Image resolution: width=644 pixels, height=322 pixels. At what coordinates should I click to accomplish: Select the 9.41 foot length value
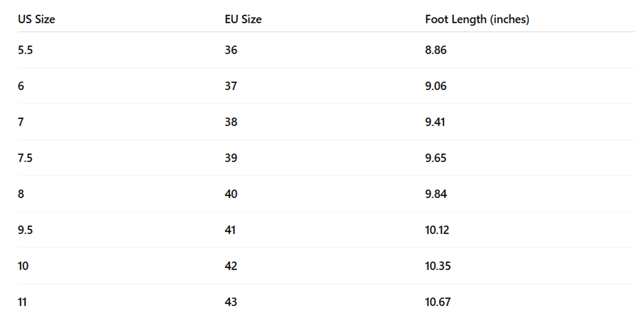pyautogui.click(x=435, y=122)
